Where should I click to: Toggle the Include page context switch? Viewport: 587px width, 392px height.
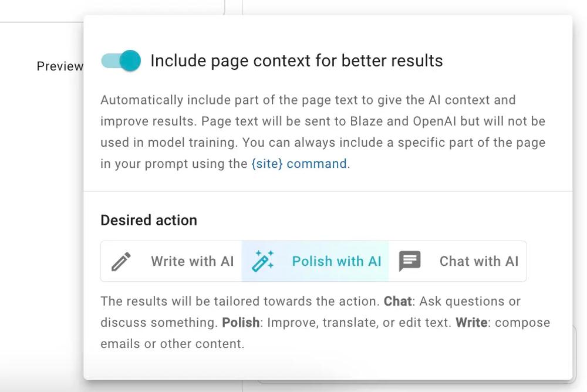click(x=122, y=60)
